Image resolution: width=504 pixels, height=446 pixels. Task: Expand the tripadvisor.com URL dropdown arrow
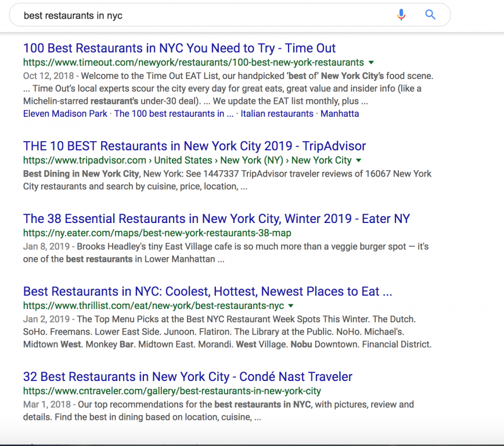click(x=359, y=160)
